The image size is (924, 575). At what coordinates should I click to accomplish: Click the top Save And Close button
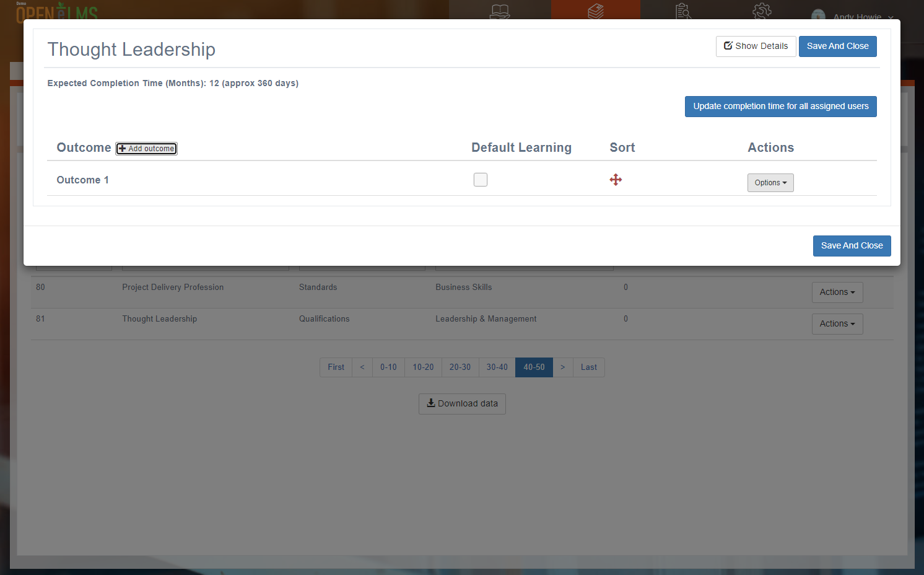[x=838, y=46]
